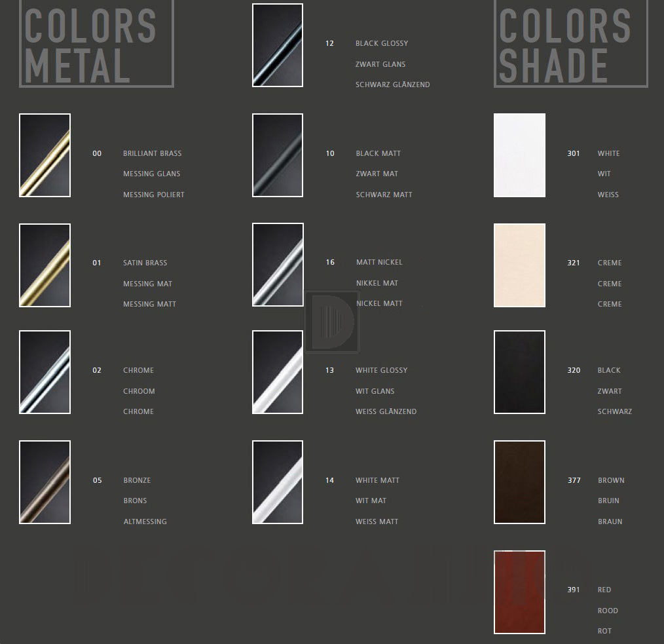Screen dimensions: 664x644
Task: Select the Bronze metal finish thumbnail
Action: click(x=45, y=482)
